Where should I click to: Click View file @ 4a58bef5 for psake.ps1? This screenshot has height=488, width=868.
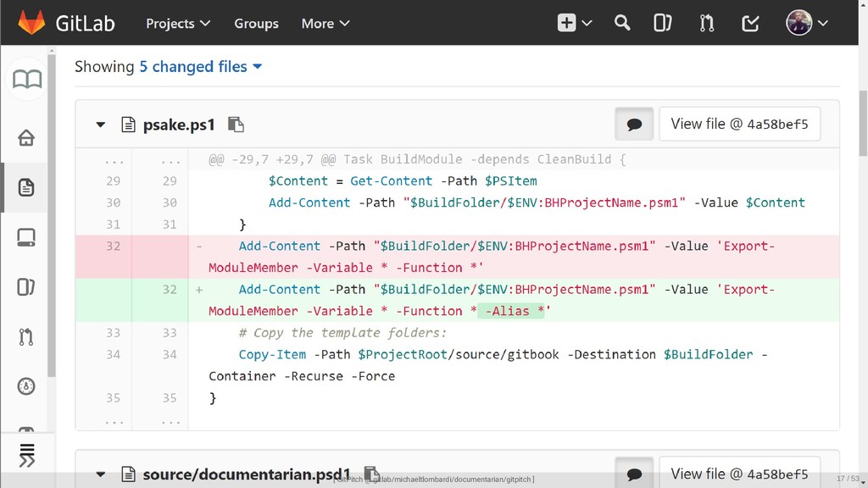tap(739, 124)
